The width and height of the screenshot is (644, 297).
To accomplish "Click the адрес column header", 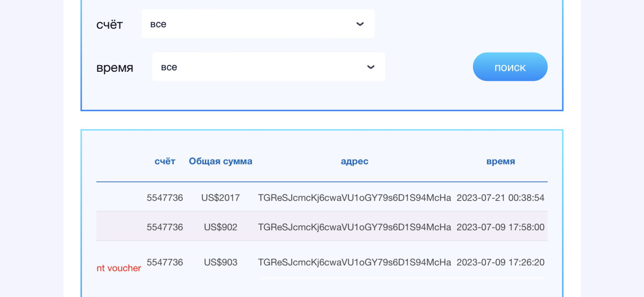I will 354,161.
